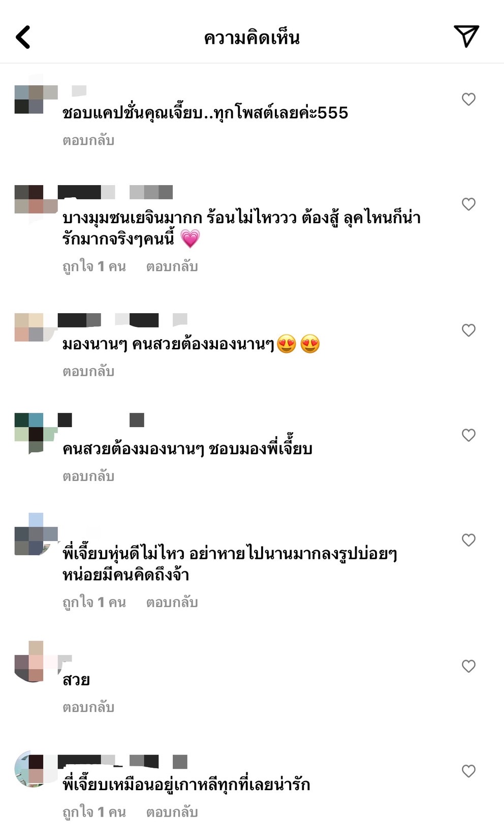Tap heart on 'ชอบมองพี่เจี๊ยบ' comment
The width and height of the screenshot is (504, 840).
click(x=468, y=435)
